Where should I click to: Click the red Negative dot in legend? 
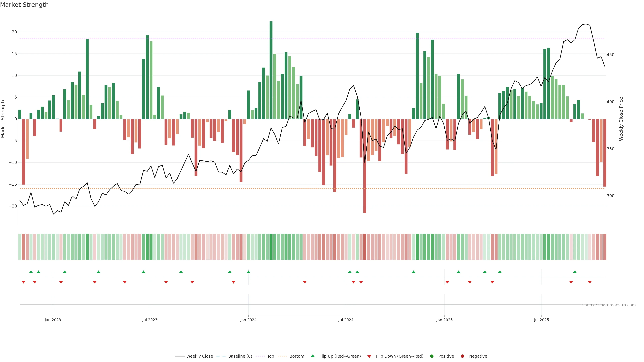click(x=462, y=356)
